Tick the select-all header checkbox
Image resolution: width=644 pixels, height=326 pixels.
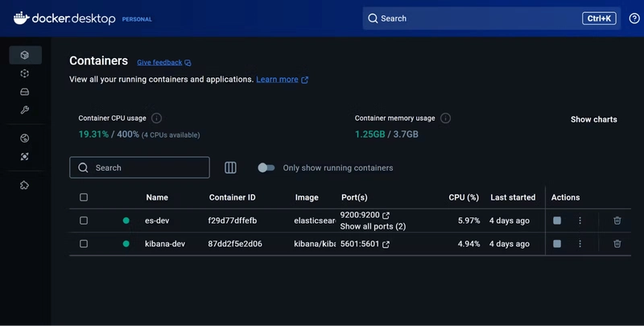[x=84, y=197]
